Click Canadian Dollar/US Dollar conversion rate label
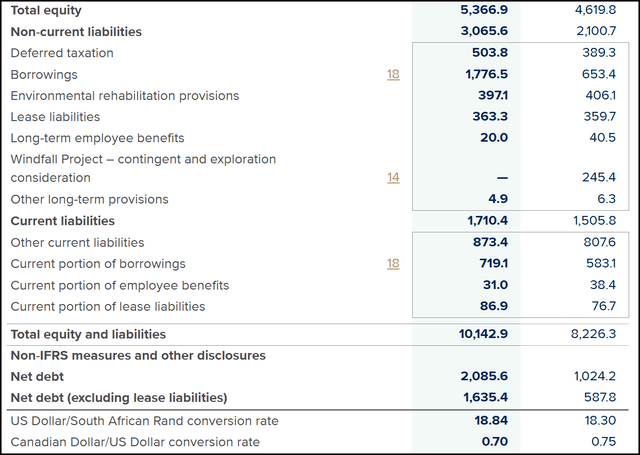Viewport: 640px width, 455px height. (x=135, y=442)
